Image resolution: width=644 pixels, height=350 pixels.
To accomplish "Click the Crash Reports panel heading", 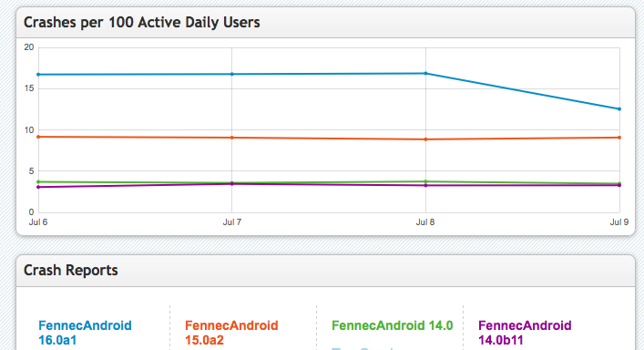I will pyautogui.click(x=71, y=271).
